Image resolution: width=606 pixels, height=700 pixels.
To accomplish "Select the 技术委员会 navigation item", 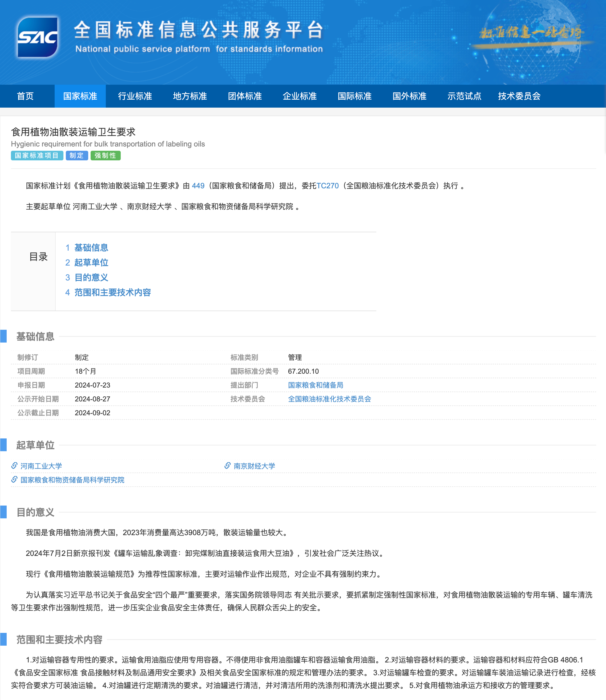I will click(519, 96).
